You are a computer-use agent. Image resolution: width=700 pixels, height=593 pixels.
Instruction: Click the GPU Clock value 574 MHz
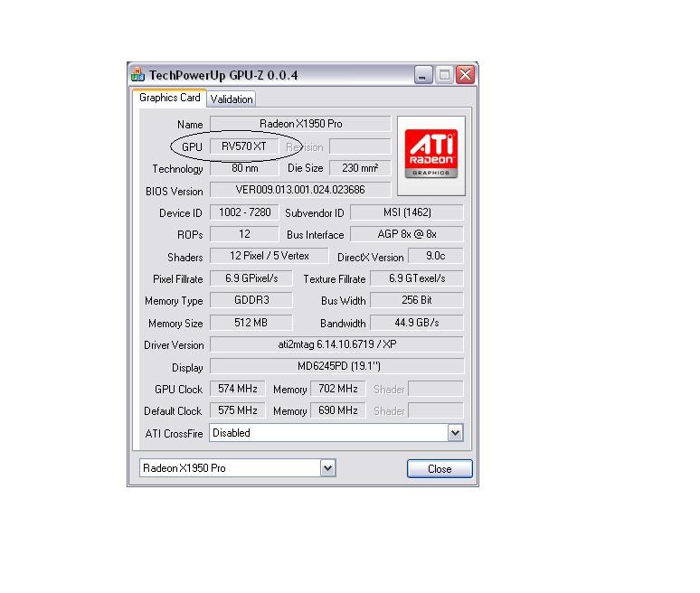tap(238, 388)
